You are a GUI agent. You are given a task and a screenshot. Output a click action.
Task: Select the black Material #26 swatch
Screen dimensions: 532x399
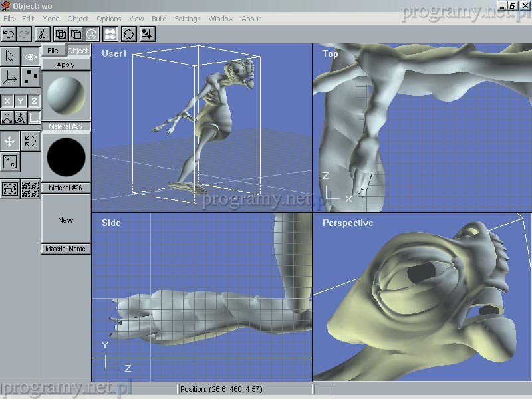click(66, 157)
